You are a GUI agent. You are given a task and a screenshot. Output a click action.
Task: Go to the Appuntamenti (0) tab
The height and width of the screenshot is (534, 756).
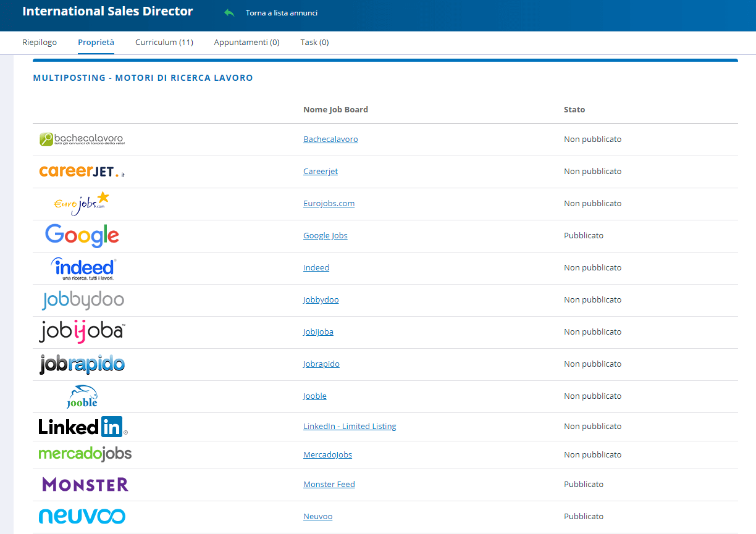coord(246,43)
